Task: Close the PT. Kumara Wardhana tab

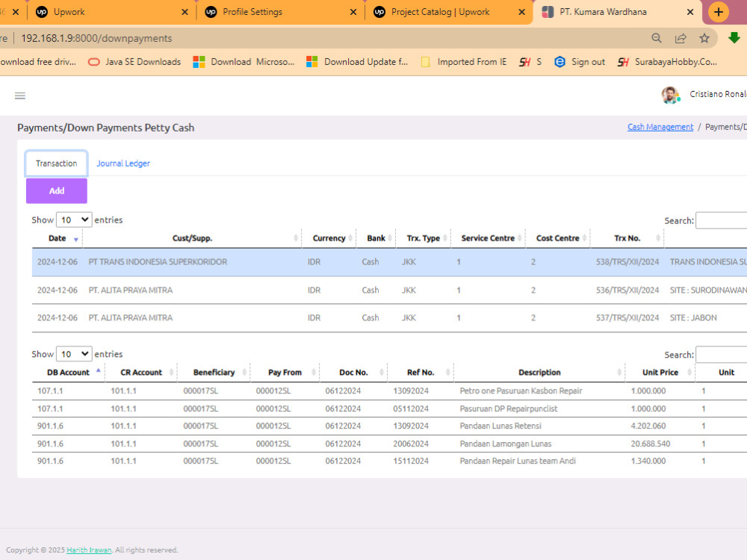Action: pos(689,12)
